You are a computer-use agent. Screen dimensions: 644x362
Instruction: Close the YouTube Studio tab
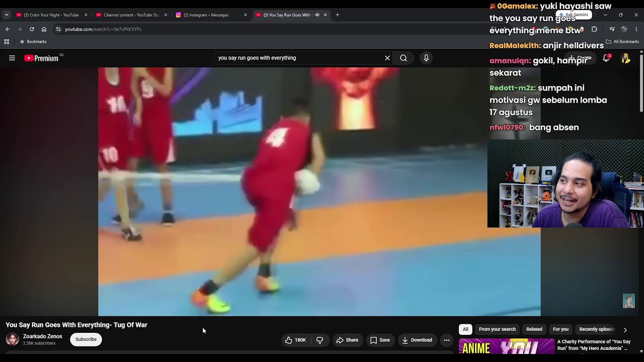(x=166, y=15)
